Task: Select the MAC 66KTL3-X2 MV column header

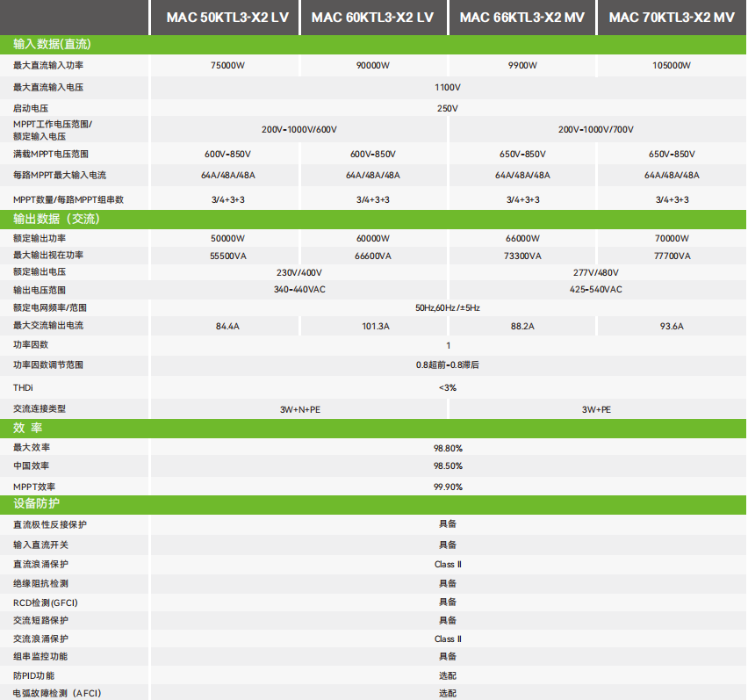Action: click(x=521, y=18)
